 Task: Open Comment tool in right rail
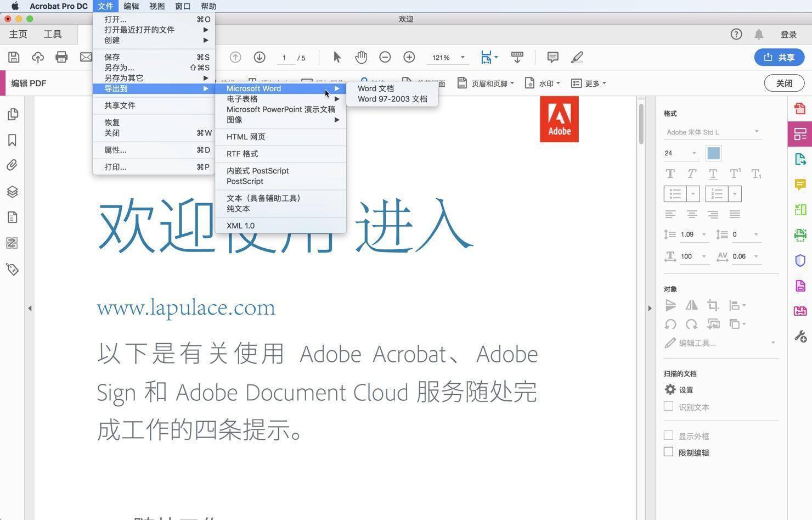(x=800, y=184)
